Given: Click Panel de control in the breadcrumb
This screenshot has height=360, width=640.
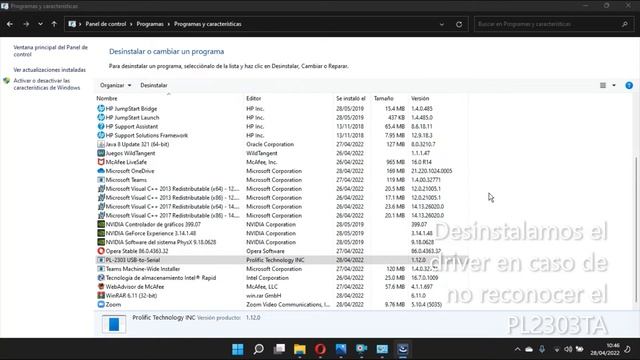Looking at the screenshot, I should [x=106, y=24].
